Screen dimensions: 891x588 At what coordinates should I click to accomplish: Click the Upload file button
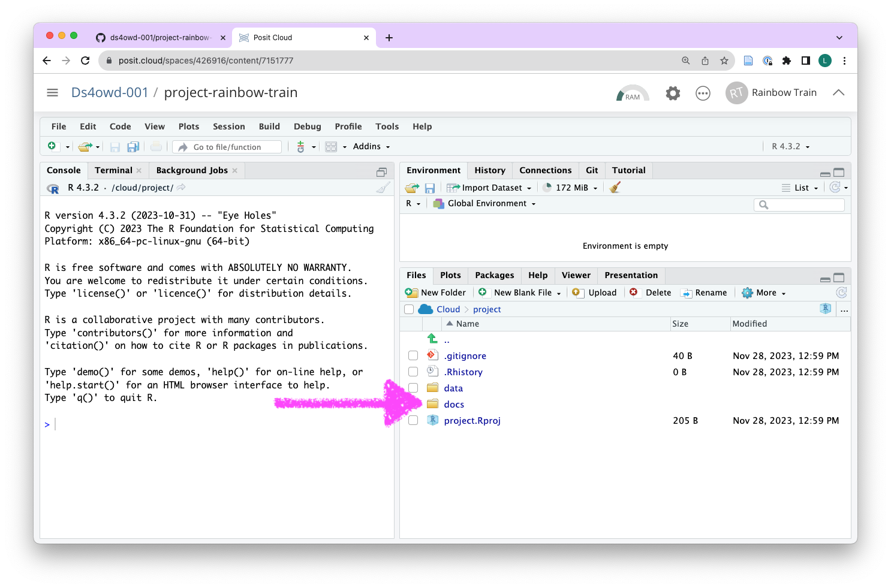click(595, 293)
